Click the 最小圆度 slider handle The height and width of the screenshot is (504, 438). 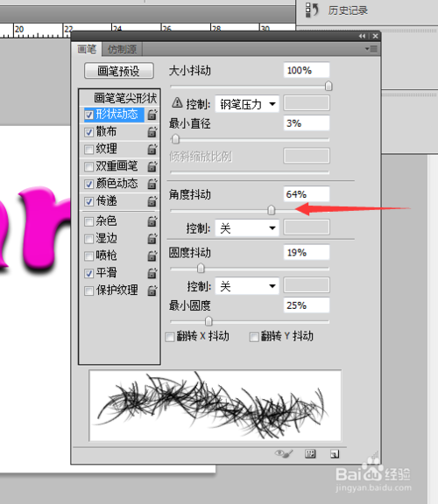pos(208,321)
